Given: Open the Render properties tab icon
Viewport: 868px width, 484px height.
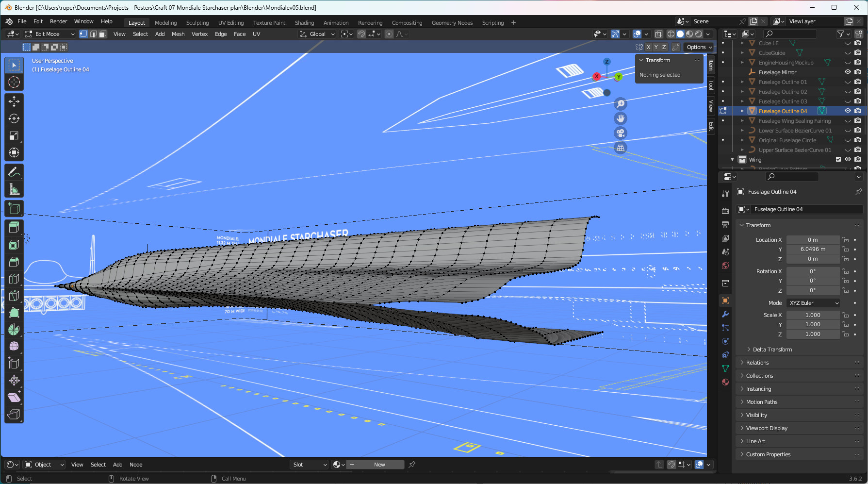Looking at the screenshot, I should coord(725,211).
